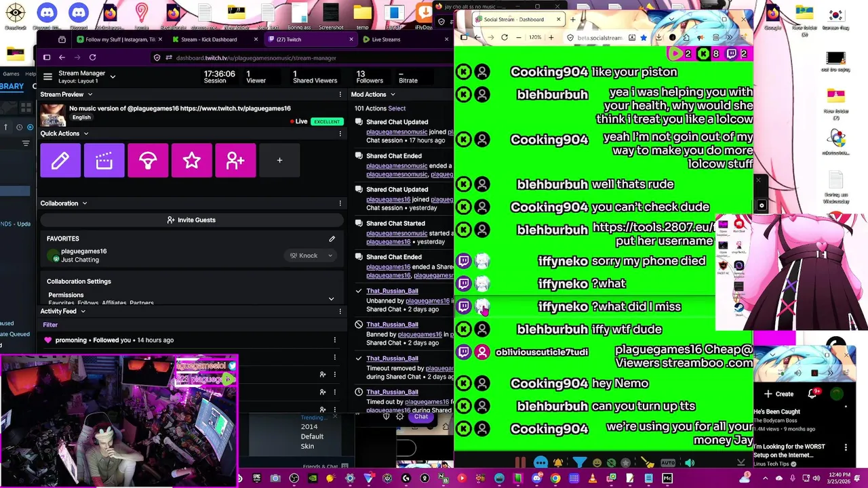Viewport: 868px width, 488px height.
Task: Edit favorites with the pencil icon
Action: [332, 239]
